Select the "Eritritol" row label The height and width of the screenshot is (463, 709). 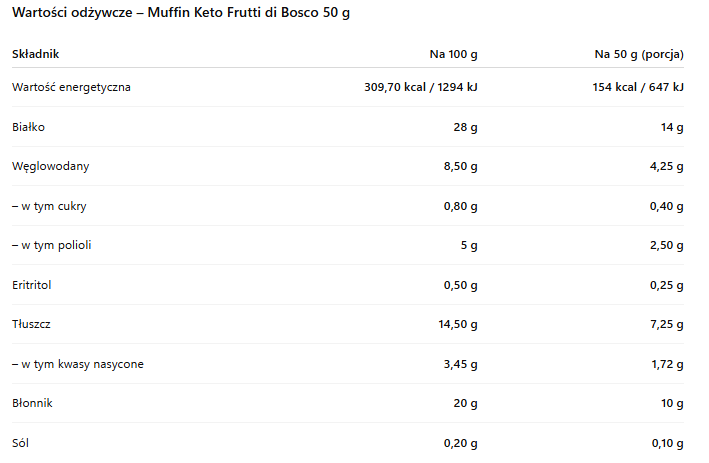click(x=32, y=285)
